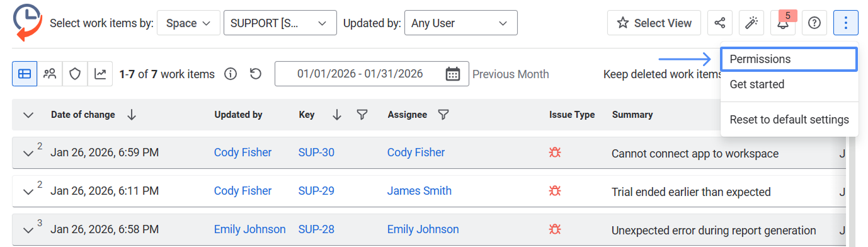Image resolution: width=868 pixels, height=247 pixels.
Task: Open Emily Johnson assignee link for SUP-28
Action: coord(423,229)
